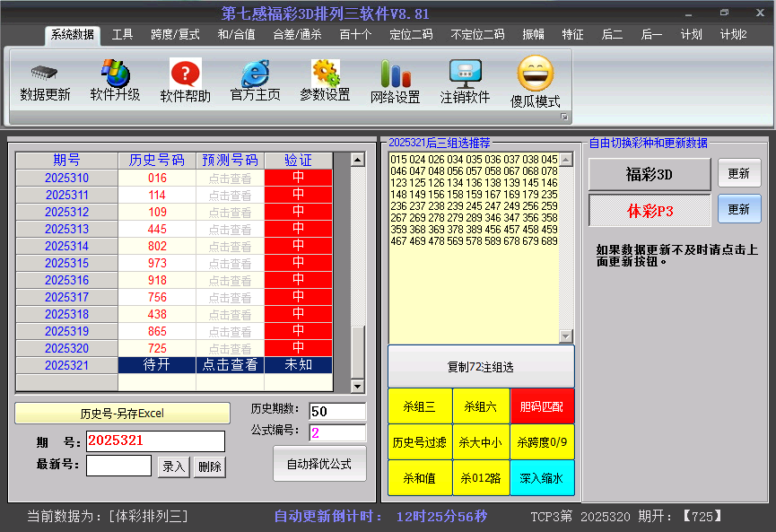Expand ribbon group dialog launcher arrow
The image size is (776, 532).
pyautogui.click(x=564, y=118)
